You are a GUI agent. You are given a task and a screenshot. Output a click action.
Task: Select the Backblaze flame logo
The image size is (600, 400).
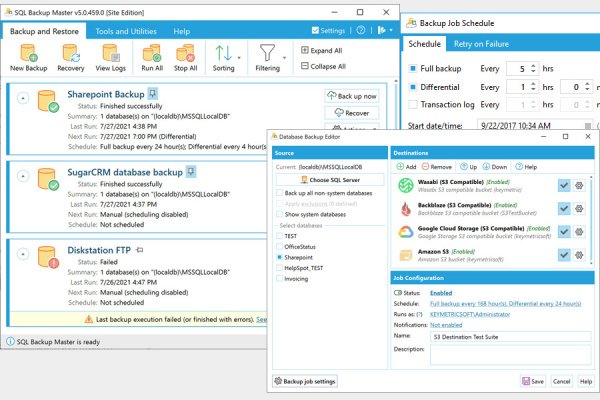coord(406,209)
